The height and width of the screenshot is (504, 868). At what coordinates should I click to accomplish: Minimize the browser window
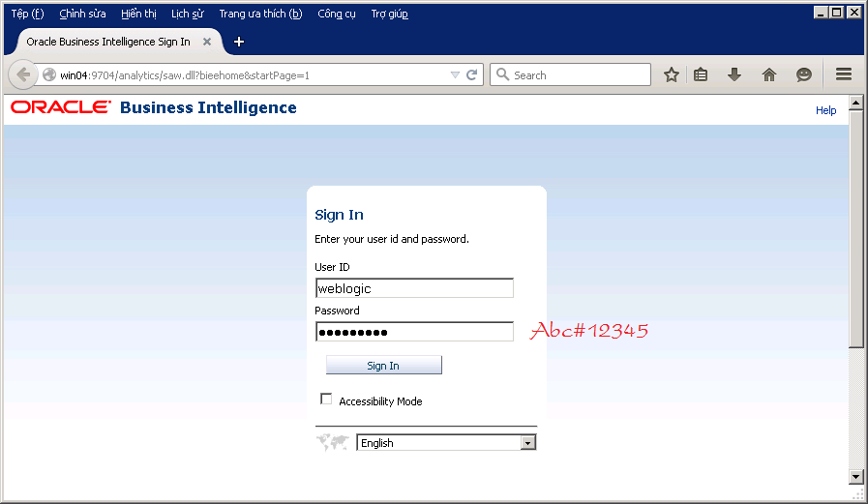(822, 13)
